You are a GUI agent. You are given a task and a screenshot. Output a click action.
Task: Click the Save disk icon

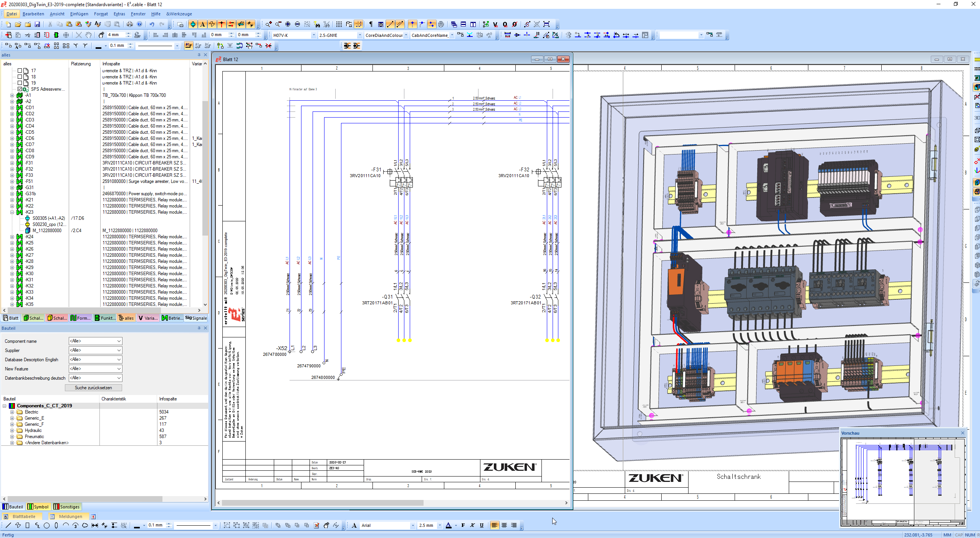point(37,24)
